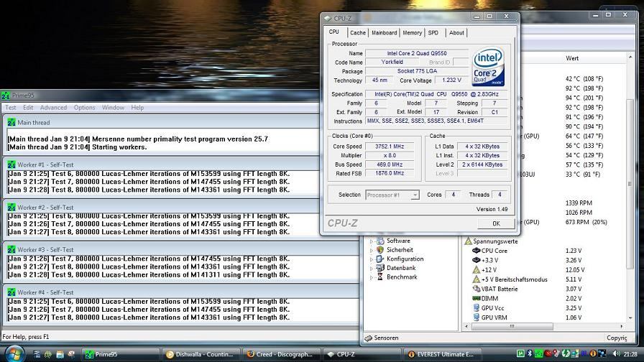Image resolution: width=644 pixels, height=362 pixels.
Task: Click the GPU VRM icon
Action: point(477,317)
